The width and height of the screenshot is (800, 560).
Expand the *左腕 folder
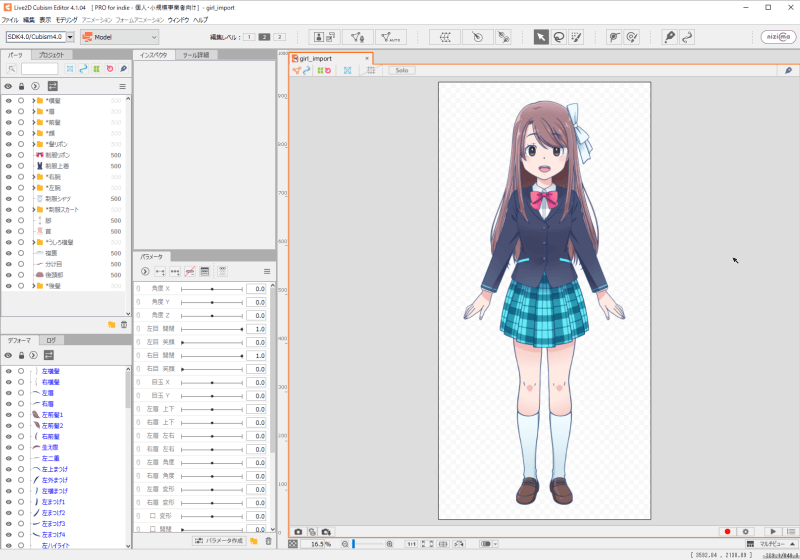pyautogui.click(x=34, y=188)
